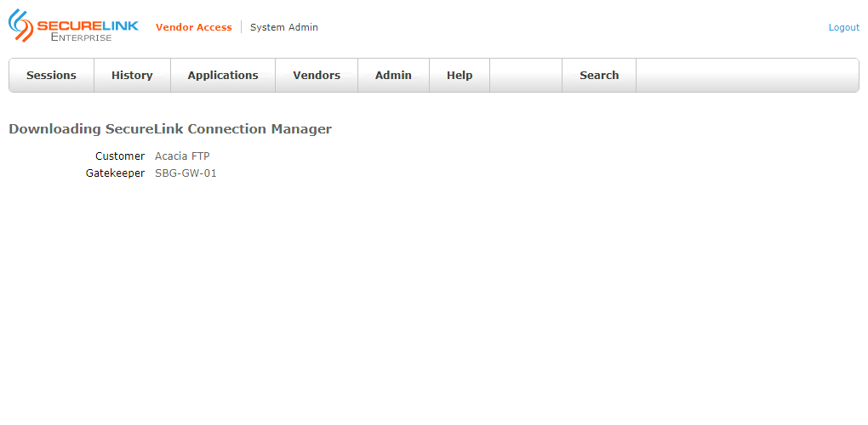This screenshot has height=425, width=868.
Task: Open the Help menu
Action: pos(460,76)
